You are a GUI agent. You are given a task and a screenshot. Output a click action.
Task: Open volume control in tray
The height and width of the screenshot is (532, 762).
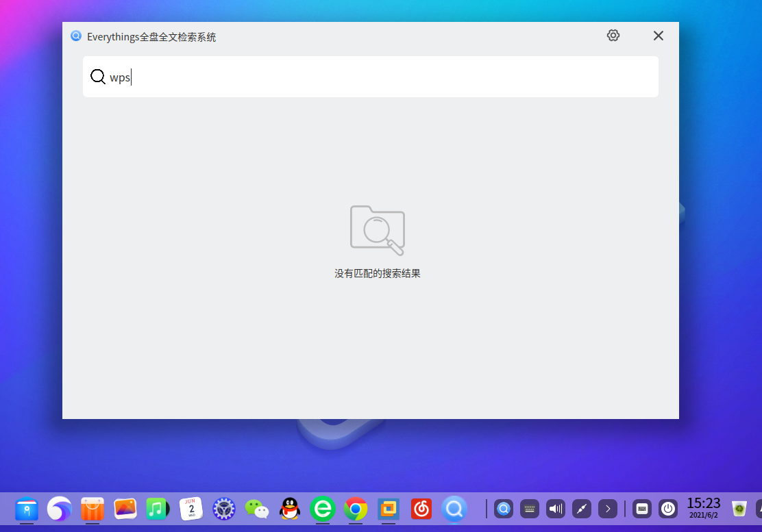click(x=556, y=509)
